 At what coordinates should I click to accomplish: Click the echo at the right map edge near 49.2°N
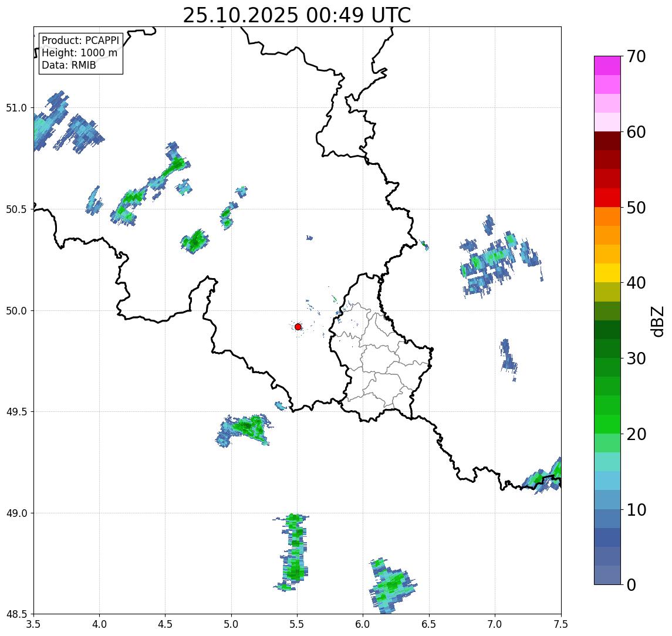coord(542,476)
